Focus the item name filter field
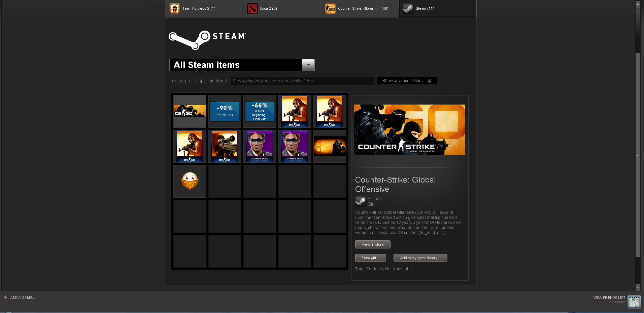644x313 pixels. click(x=302, y=81)
